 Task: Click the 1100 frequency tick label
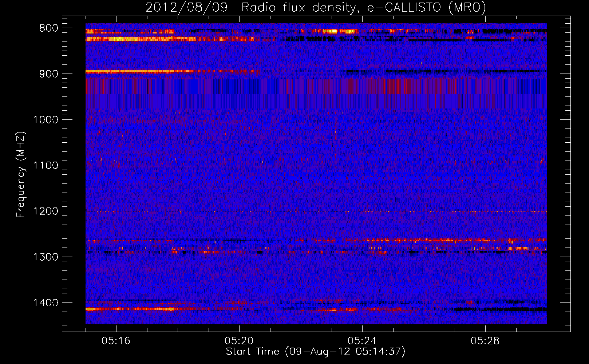coord(46,166)
